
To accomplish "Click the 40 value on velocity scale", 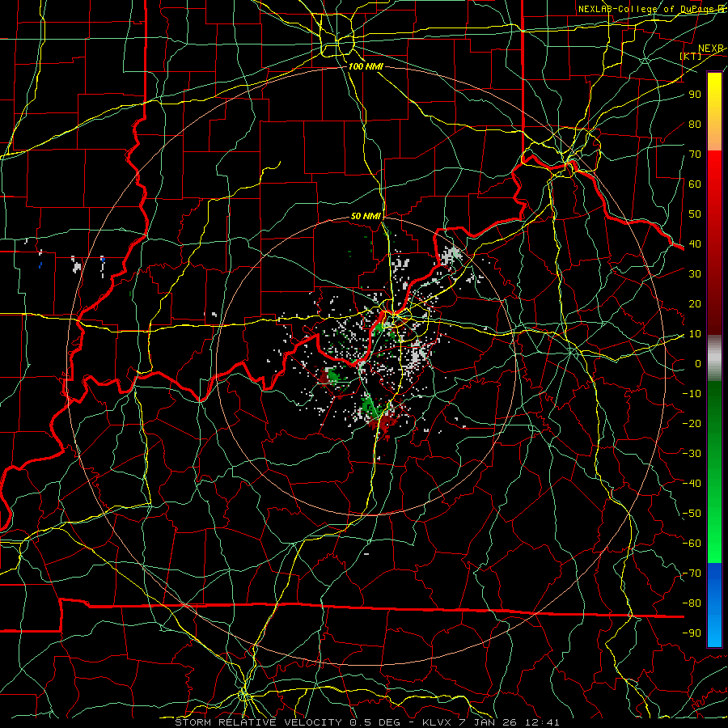I will [x=695, y=243].
